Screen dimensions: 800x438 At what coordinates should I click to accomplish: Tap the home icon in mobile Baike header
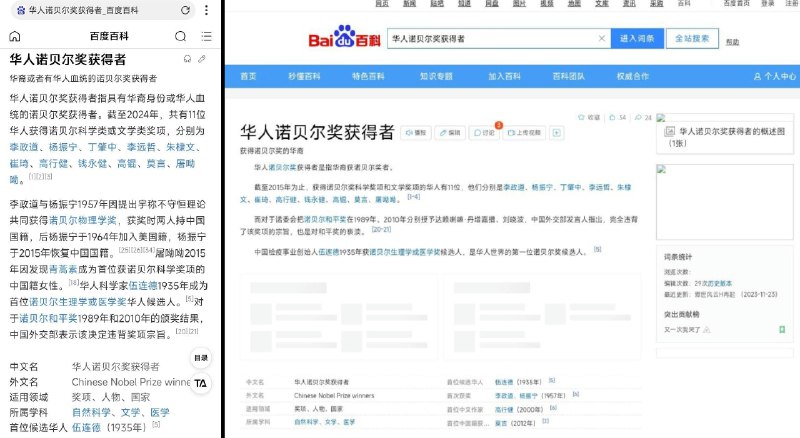coord(15,36)
